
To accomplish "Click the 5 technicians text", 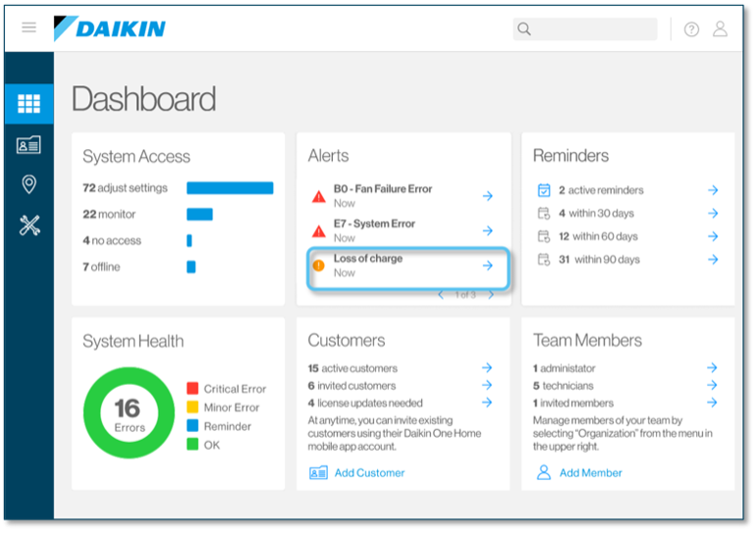I will click(563, 386).
